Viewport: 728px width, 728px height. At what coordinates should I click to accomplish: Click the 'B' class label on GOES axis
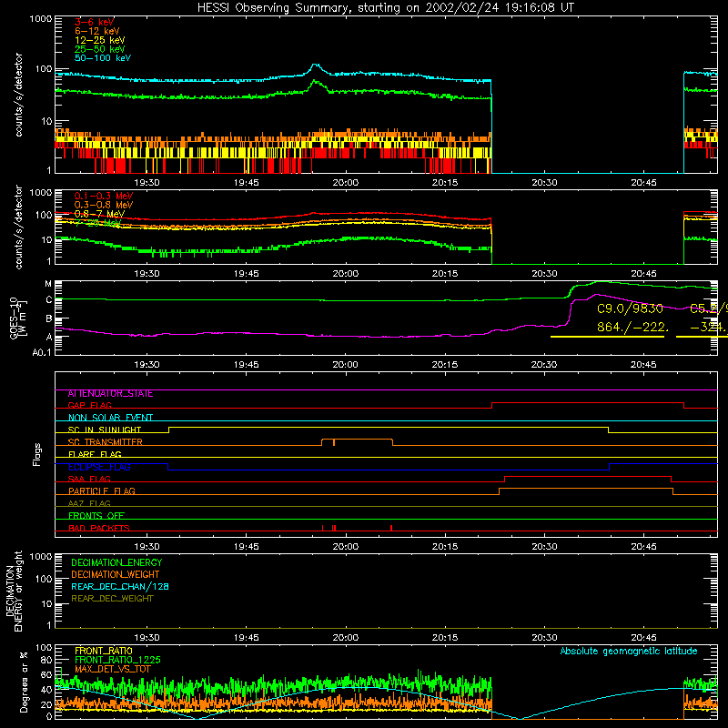(x=49, y=319)
